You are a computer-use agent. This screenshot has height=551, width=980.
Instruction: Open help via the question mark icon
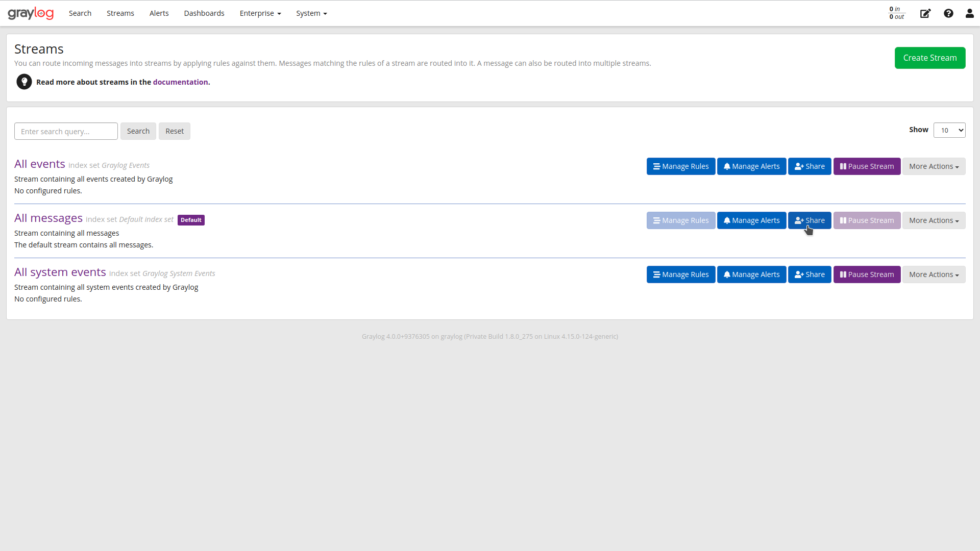point(948,13)
